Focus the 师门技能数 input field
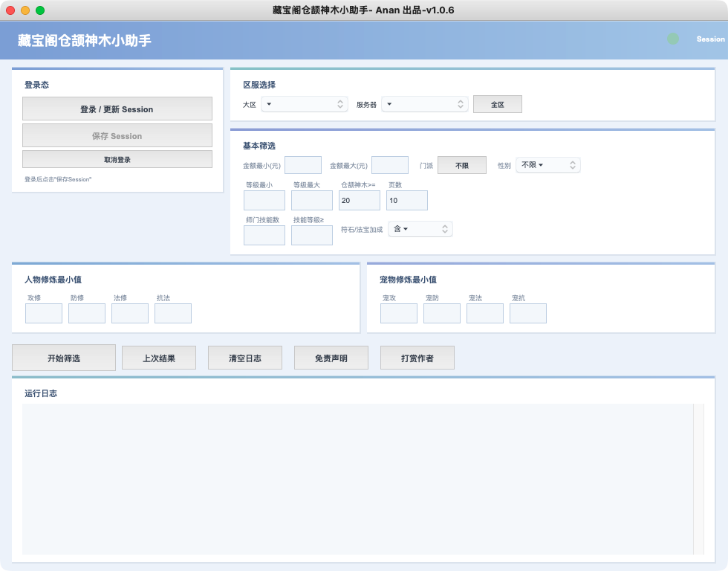The image size is (728, 571). click(264, 235)
